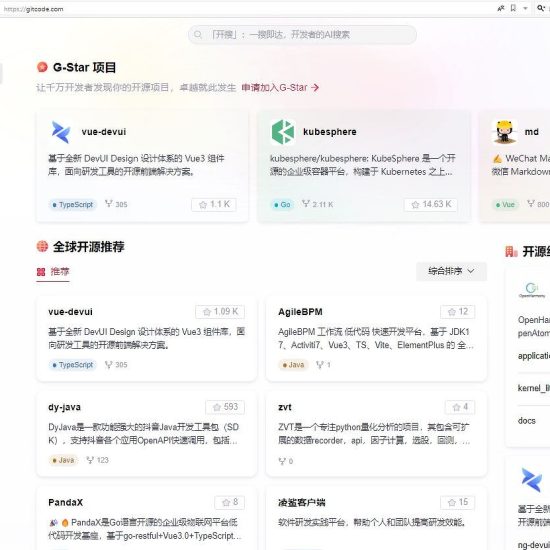Viewport: 550px width, 550px height.
Task: Star dy-java with the 593 button
Action: pos(225,407)
